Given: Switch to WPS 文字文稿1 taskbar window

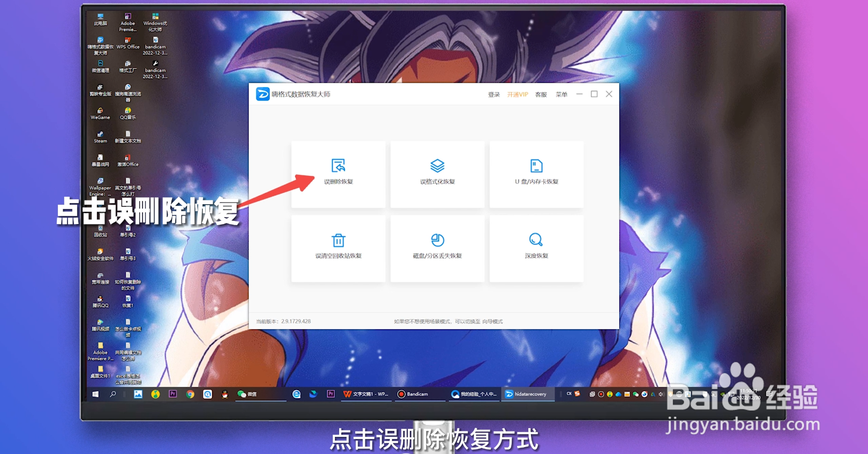Looking at the screenshot, I should click(366, 394).
